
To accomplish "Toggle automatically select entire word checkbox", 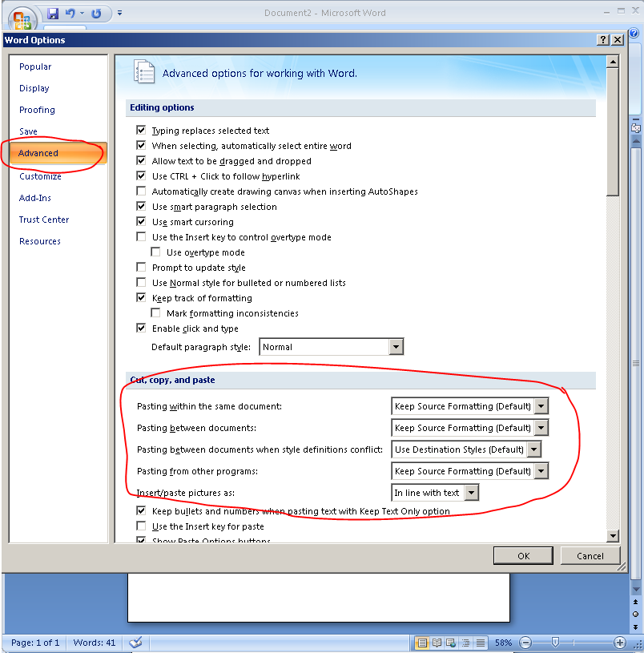I will tap(141, 145).
